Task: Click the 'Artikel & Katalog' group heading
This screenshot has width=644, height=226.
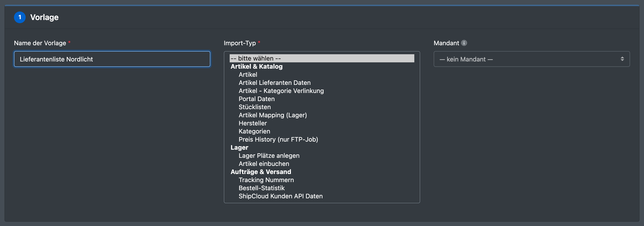Action: [256, 66]
